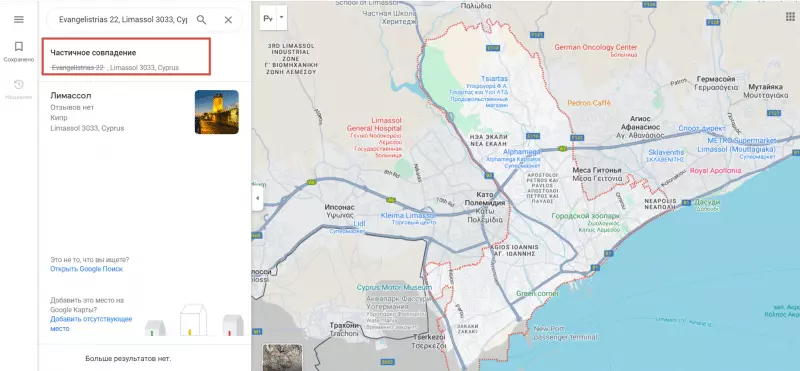Click Limassol General Hospital on map
The height and width of the screenshot is (371, 800).
(x=374, y=137)
